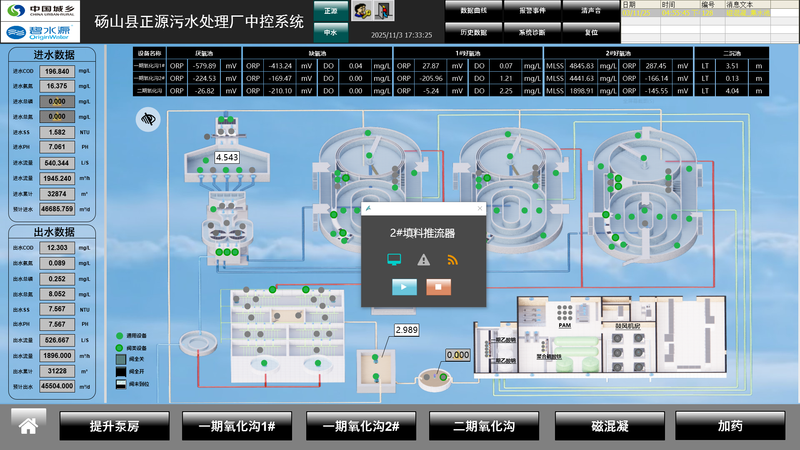The width and height of the screenshot is (800, 450).
Task: Click the 阀类设备 legend green icon
Action: (x=119, y=348)
